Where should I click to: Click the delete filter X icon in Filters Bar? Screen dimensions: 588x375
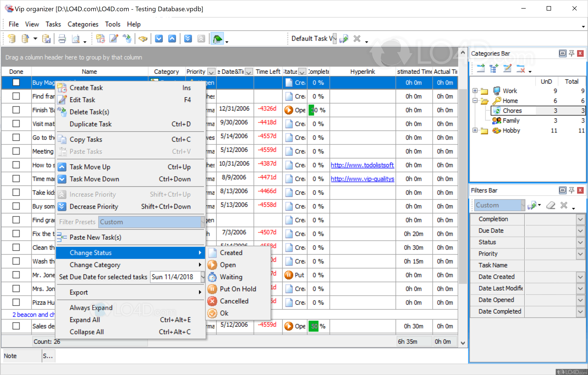pos(564,205)
